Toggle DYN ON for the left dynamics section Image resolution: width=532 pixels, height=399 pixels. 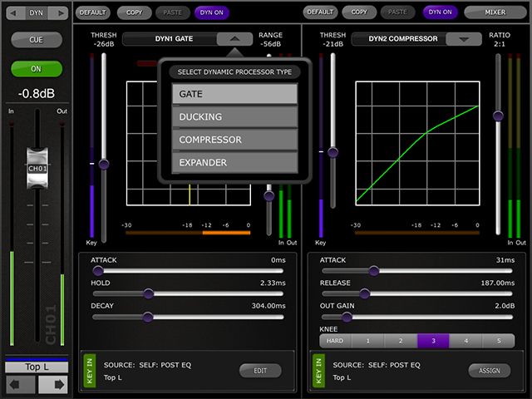click(213, 12)
